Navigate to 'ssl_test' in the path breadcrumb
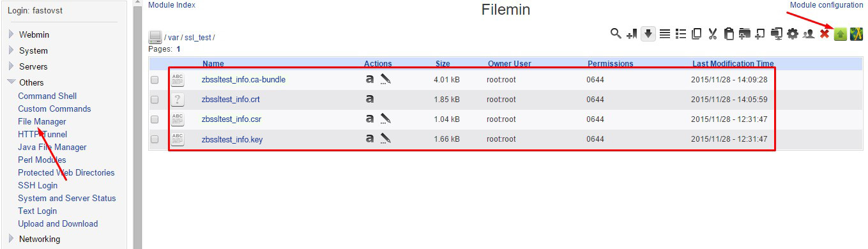Viewport: 868px width, 249px height. click(198, 38)
